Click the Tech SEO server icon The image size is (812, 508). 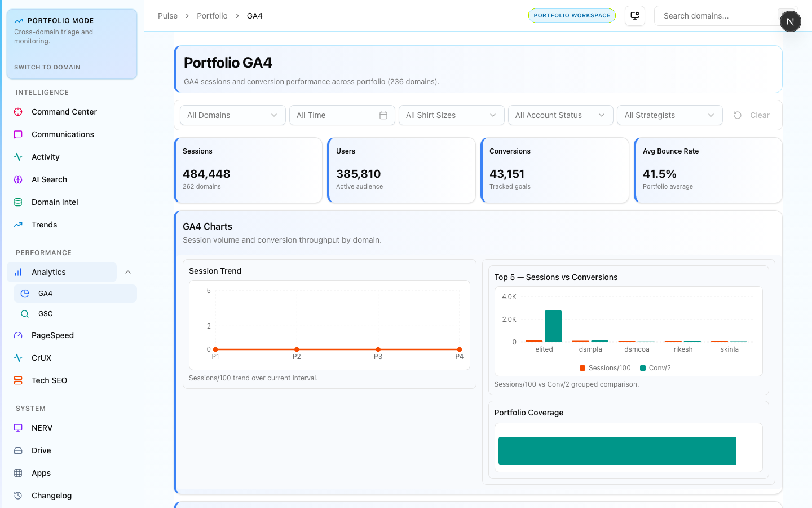tap(18, 380)
